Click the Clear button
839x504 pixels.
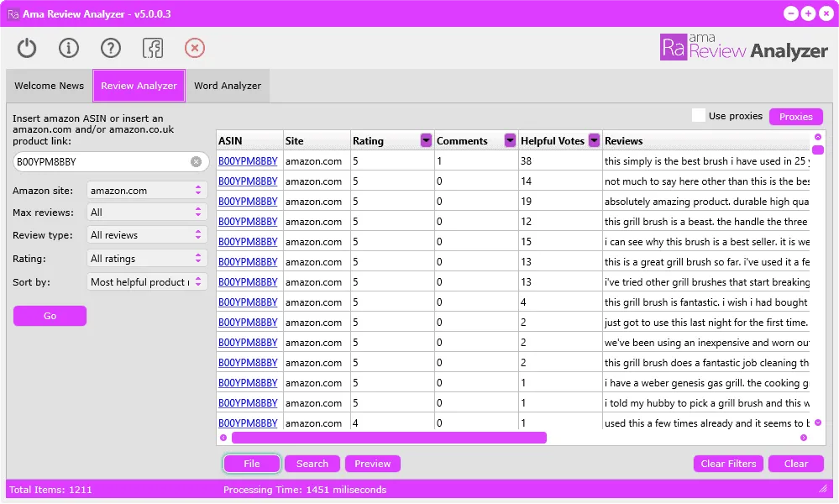pos(795,464)
